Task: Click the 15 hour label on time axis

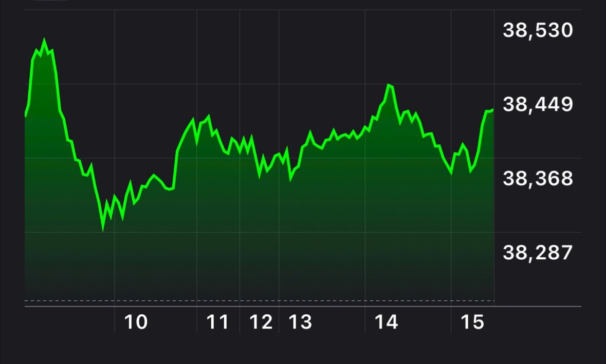Action: click(472, 322)
